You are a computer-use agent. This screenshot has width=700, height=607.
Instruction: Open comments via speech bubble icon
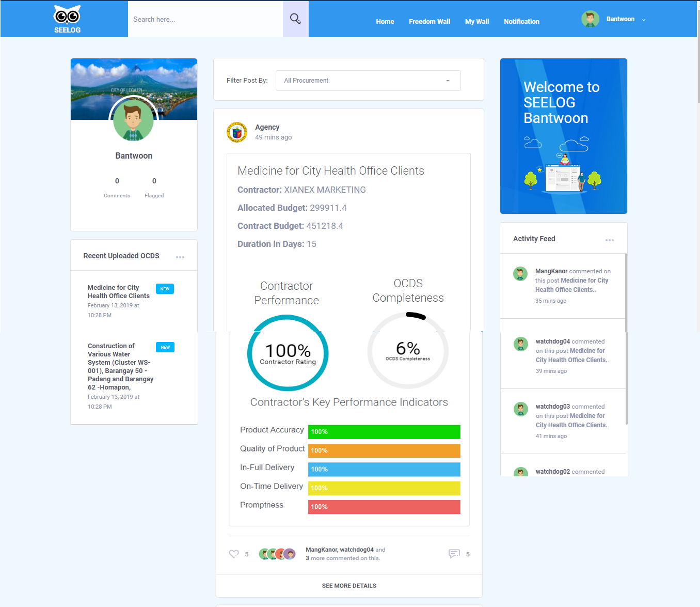click(x=454, y=554)
